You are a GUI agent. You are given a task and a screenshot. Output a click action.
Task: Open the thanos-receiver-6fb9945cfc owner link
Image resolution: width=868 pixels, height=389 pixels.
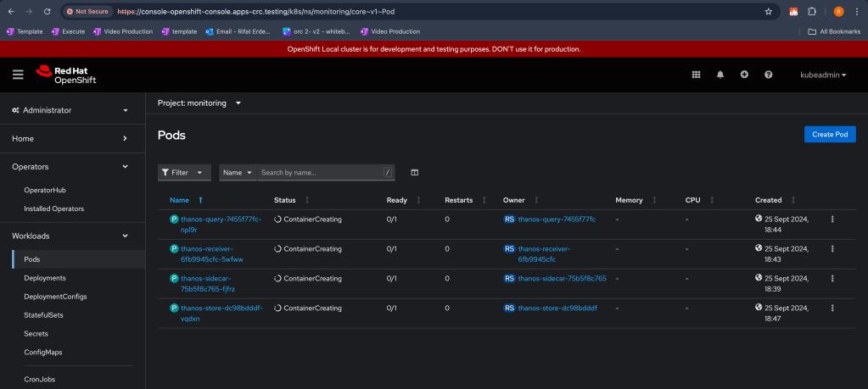pyautogui.click(x=545, y=253)
